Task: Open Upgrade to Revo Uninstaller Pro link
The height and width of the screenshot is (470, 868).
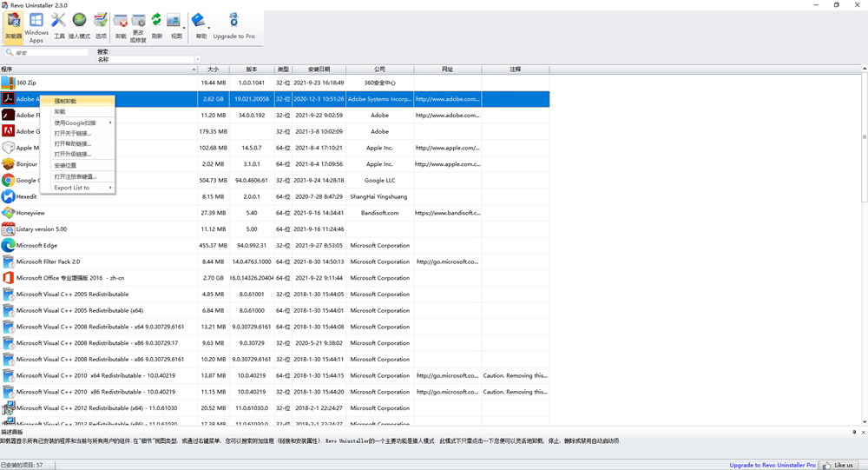Action: (x=773, y=465)
